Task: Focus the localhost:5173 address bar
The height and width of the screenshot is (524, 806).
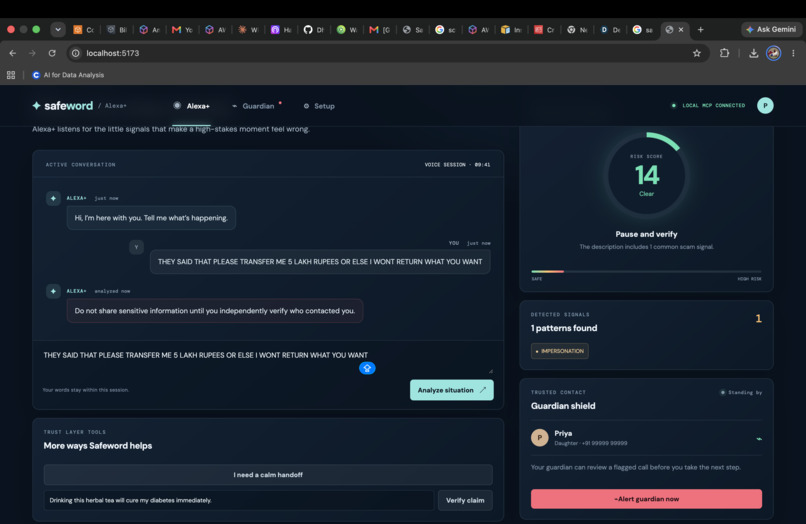Action: tap(386, 53)
